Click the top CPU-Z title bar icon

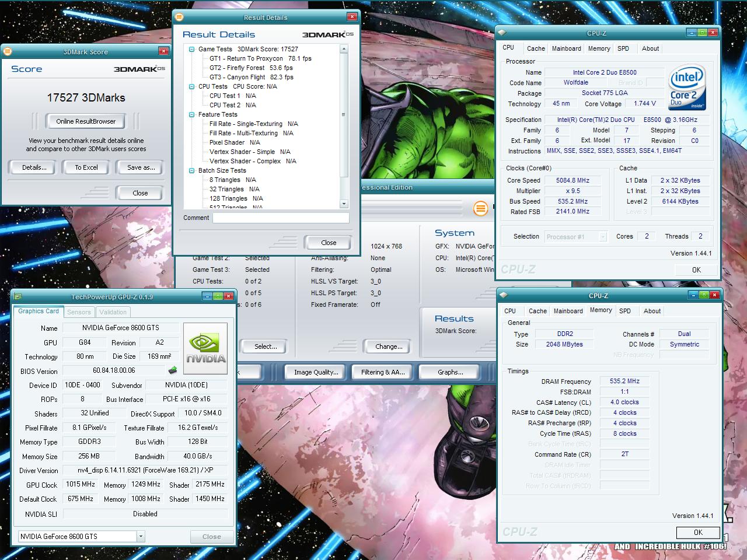pyautogui.click(x=501, y=33)
